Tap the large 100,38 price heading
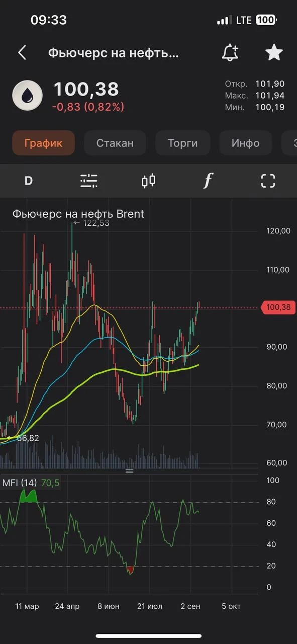The width and height of the screenshot is (297, 644). click(x=86, y=89)
